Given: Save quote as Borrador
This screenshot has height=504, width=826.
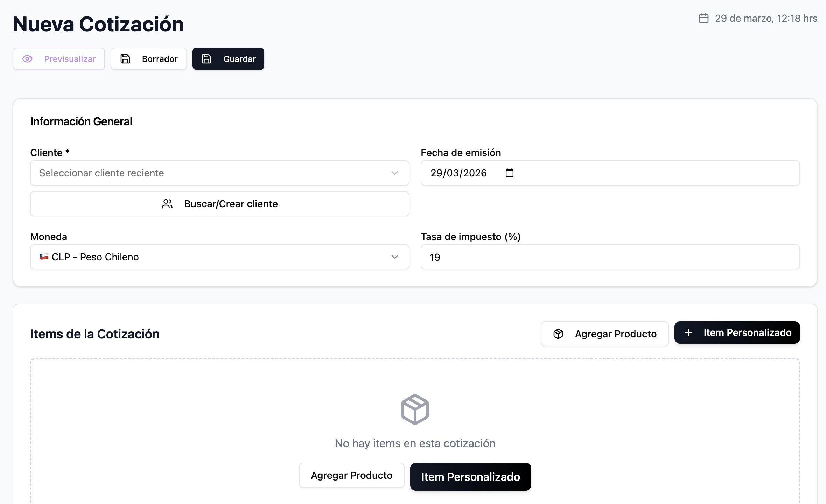Looking at the screenshot, I should 149,59.
